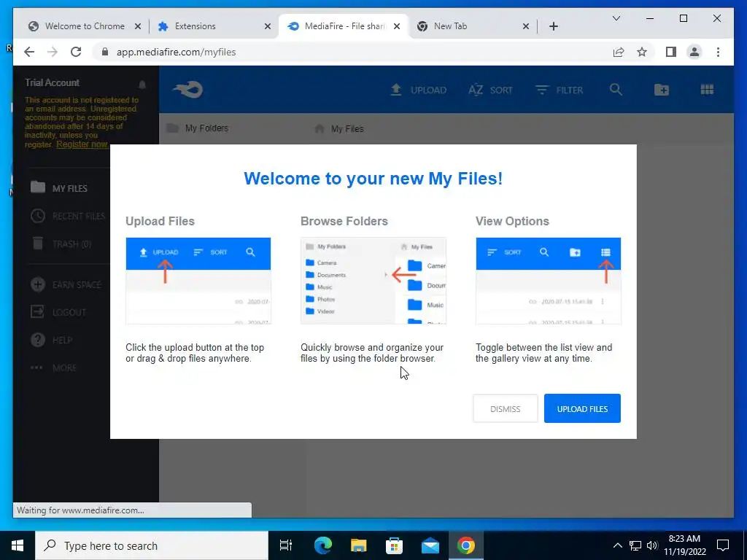Click LOGOUT in the sidebar
The height and width of the screenshot is (560, 747).
pos(58,312)
